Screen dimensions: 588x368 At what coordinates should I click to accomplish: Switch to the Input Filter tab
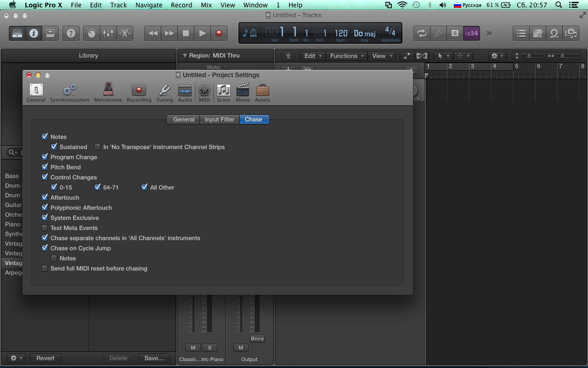220,119
